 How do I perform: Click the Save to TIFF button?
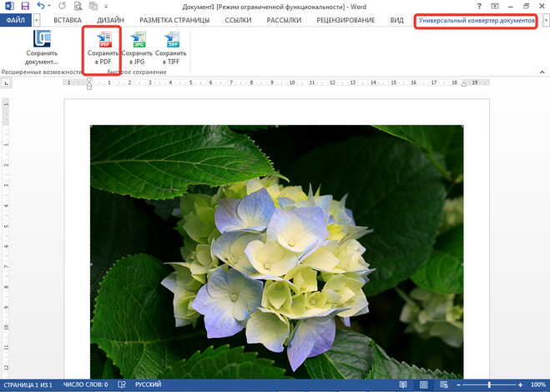point(171,48)
